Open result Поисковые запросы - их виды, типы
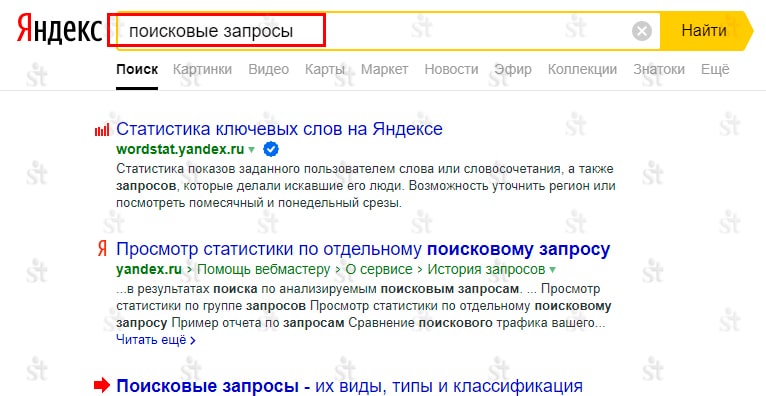The height and width of the screenshot is (396, 766). point(350,386)
